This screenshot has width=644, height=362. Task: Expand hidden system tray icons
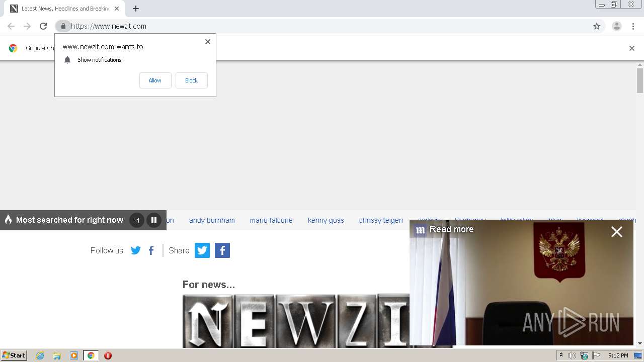coord(561,355)
